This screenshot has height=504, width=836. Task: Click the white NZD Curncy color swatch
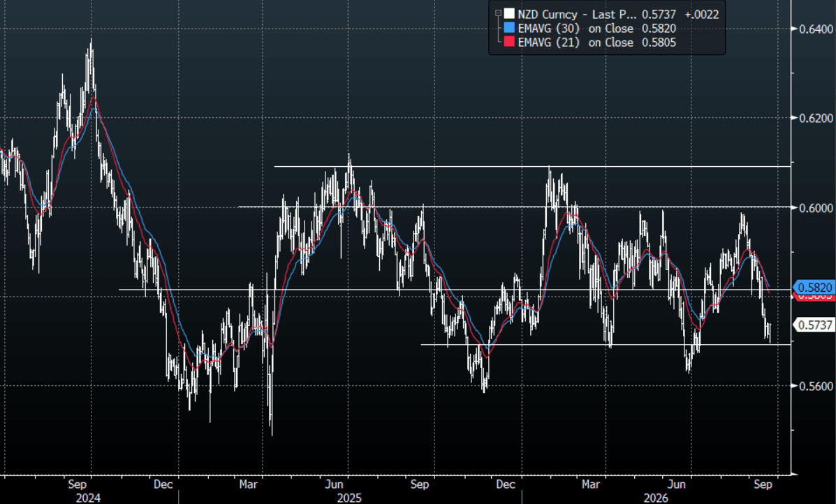(509, 14)
